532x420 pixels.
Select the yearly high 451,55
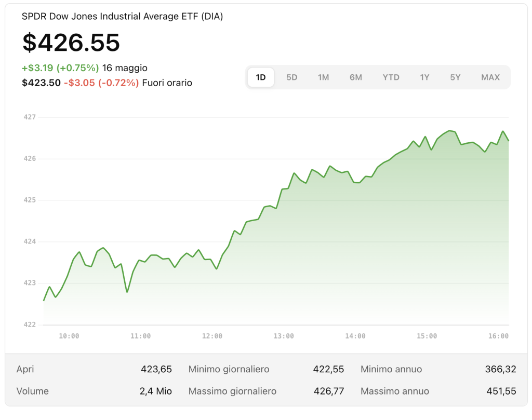click(x=501, y=391)
